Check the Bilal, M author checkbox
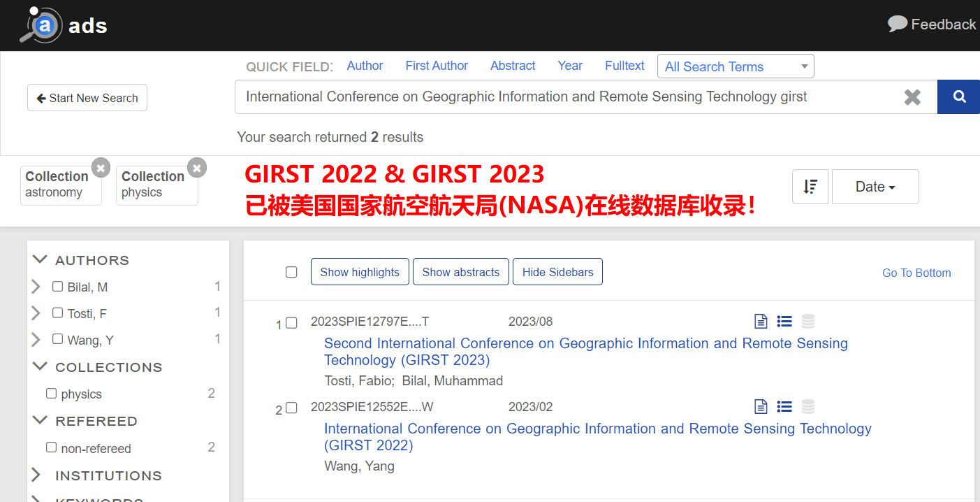 (57, 286)
